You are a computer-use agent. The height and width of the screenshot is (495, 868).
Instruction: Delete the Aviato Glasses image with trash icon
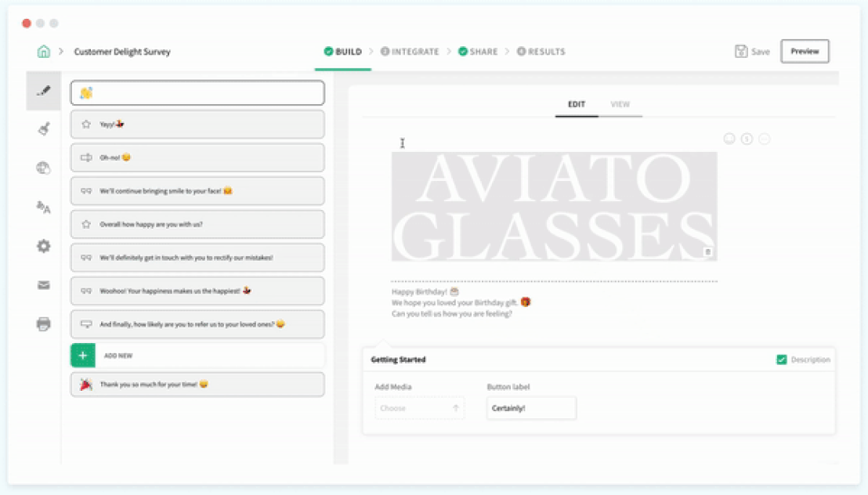tap(707, 251)
